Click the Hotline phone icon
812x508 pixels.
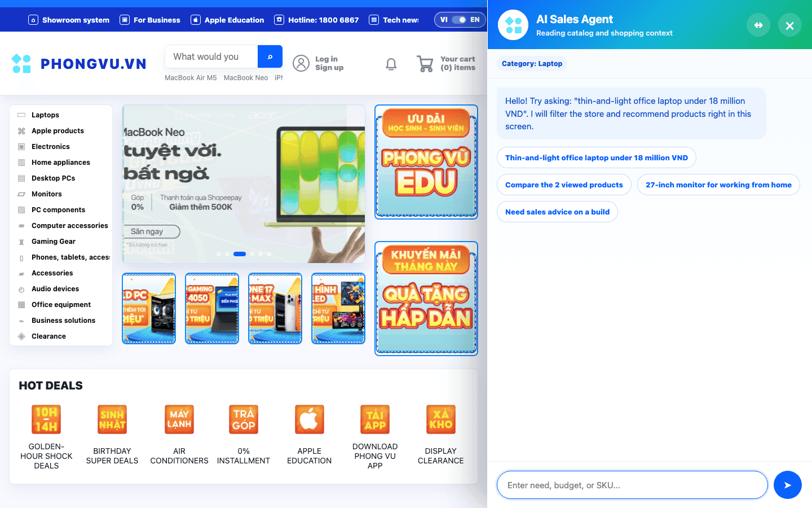[279, 20]
